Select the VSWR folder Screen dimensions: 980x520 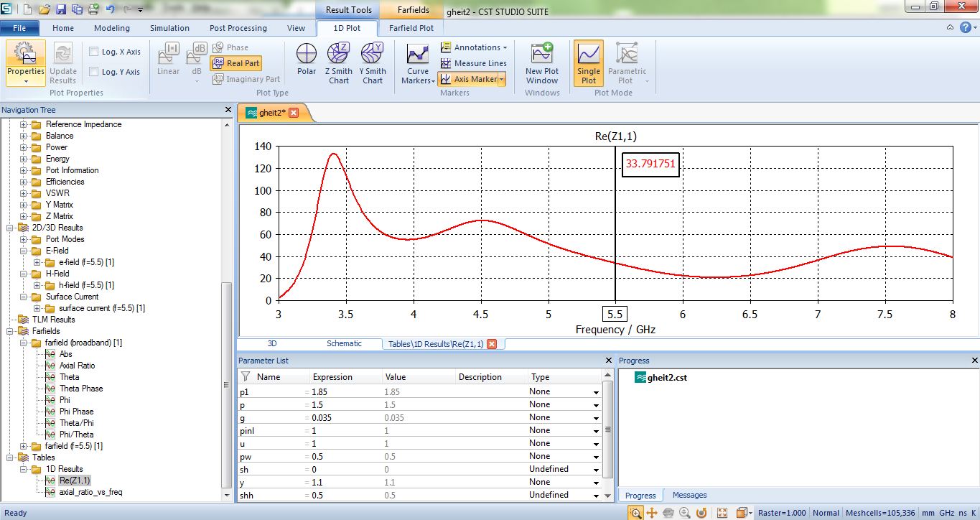click(x=57, y=193)
